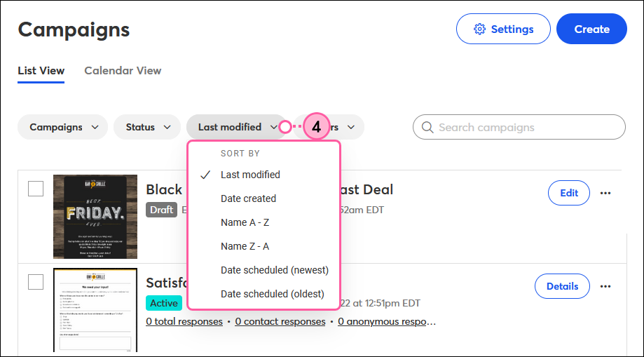Click the SORT BY menu header
Image resolution: width=644 pixels, height=357 pixels.
point(240,154)
